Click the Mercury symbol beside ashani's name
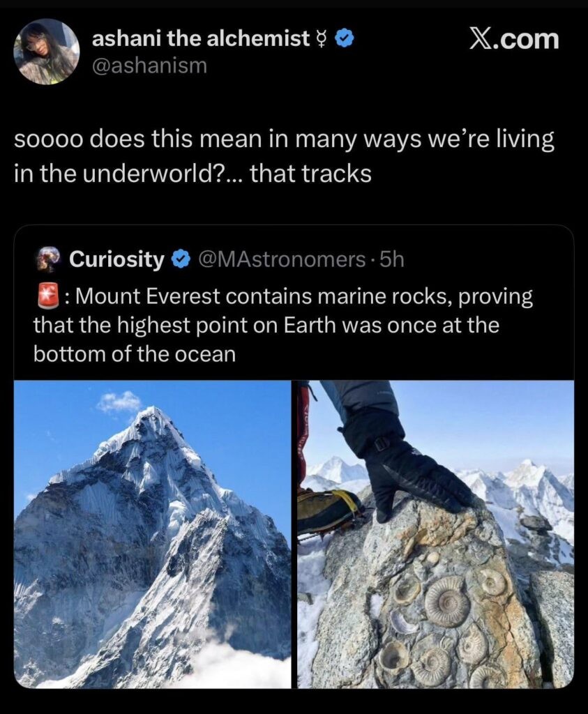 tap(322, 40)
